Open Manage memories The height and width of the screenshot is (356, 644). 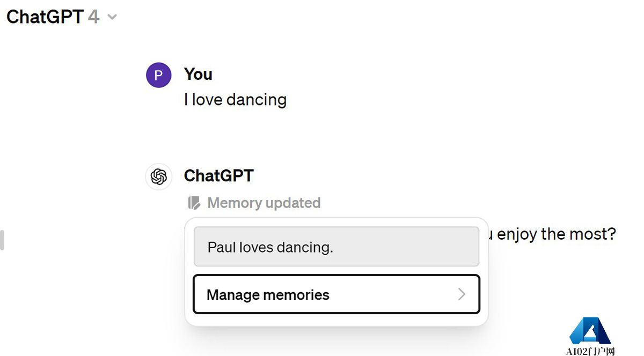click(336, 294)
